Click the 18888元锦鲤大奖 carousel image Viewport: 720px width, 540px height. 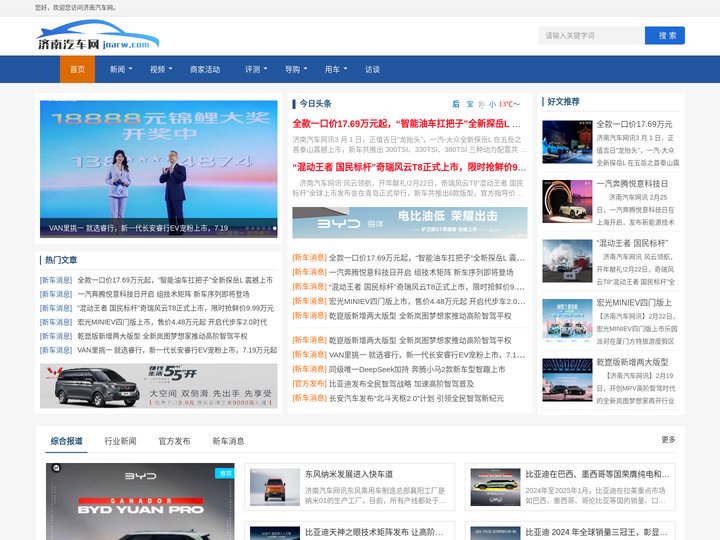tap(158, 169)
